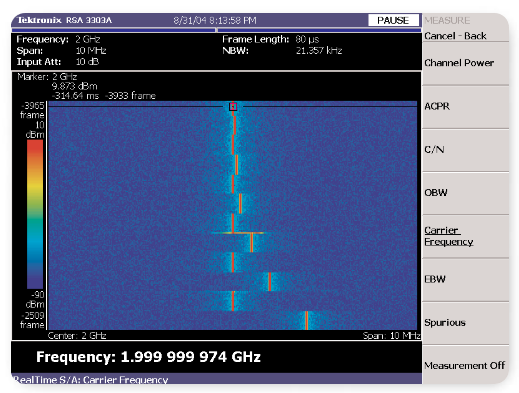Click the '10 dBm' scale label
The image size is (519, 393).
pyautogui.click(x=35, y=130)
